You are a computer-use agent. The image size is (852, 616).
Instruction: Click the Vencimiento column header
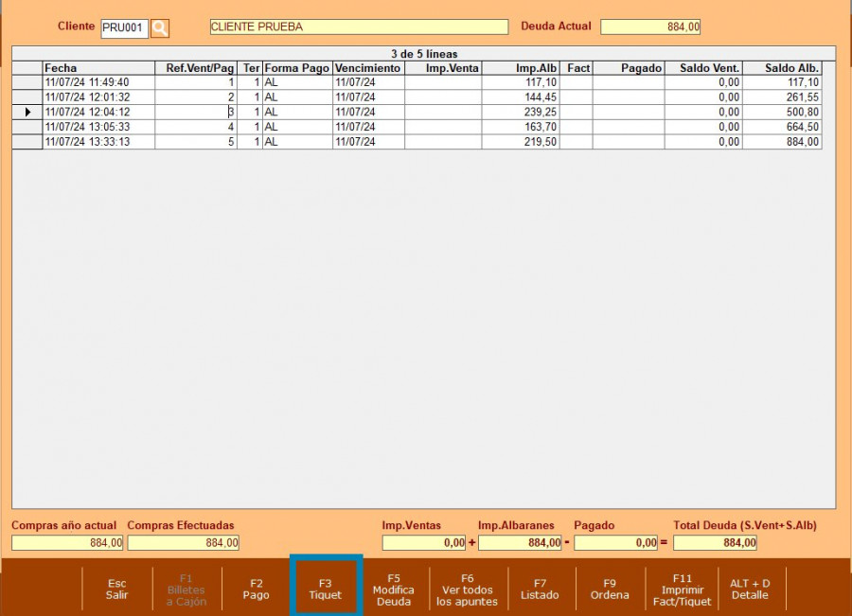[368, 68]
